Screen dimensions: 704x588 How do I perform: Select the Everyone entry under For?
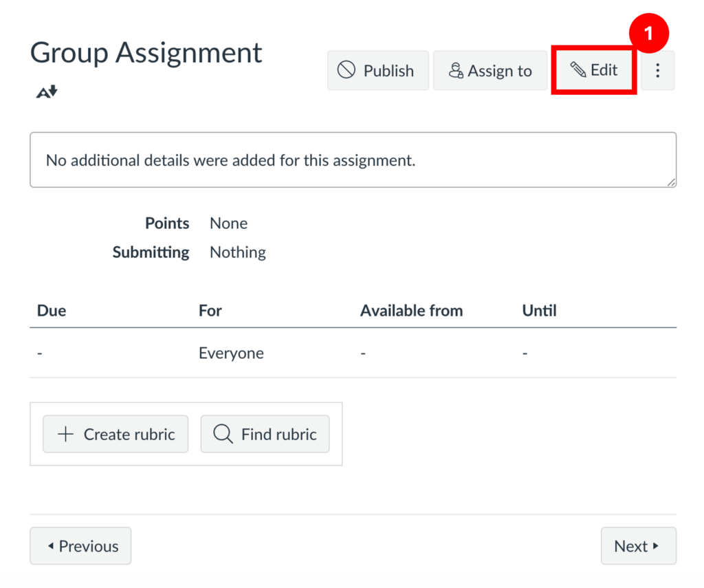coord(231,353)
